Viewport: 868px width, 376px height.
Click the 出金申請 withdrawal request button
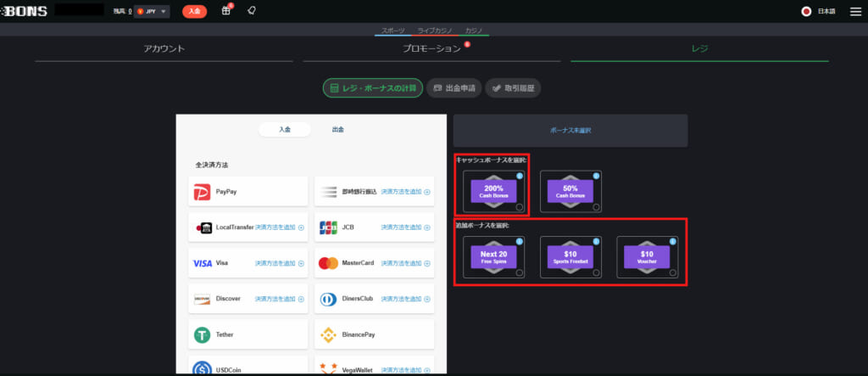click(x=454, y=88)
